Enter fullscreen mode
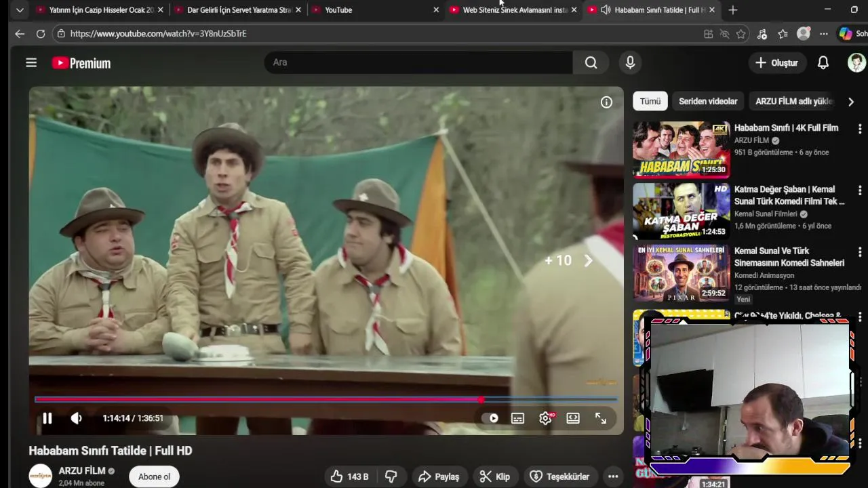This screenshot has width=868, height=488. pos(601,418)
